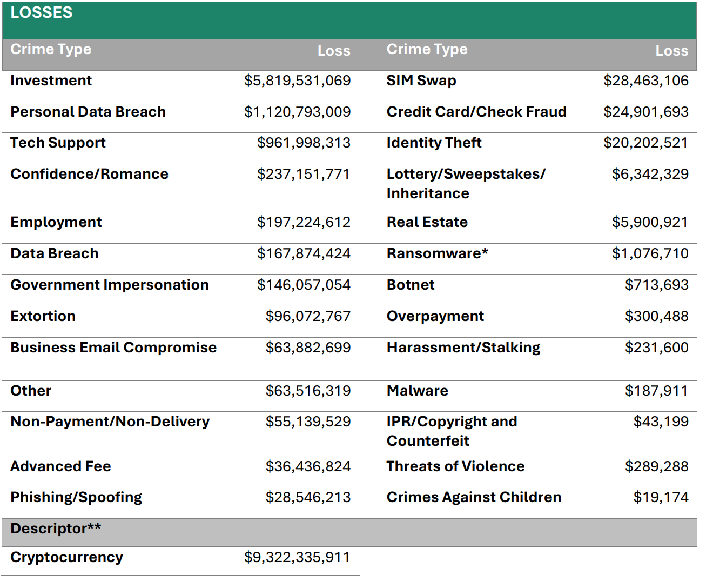Select the Crimes Against Children label
This screenshot has width=713, height=588.
(x=474, y=498)
